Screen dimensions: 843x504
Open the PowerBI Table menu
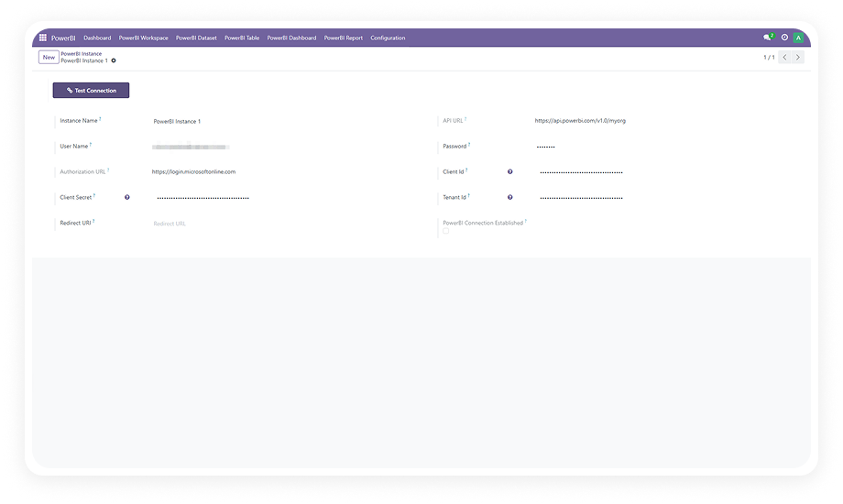click(x=242, y=38)
